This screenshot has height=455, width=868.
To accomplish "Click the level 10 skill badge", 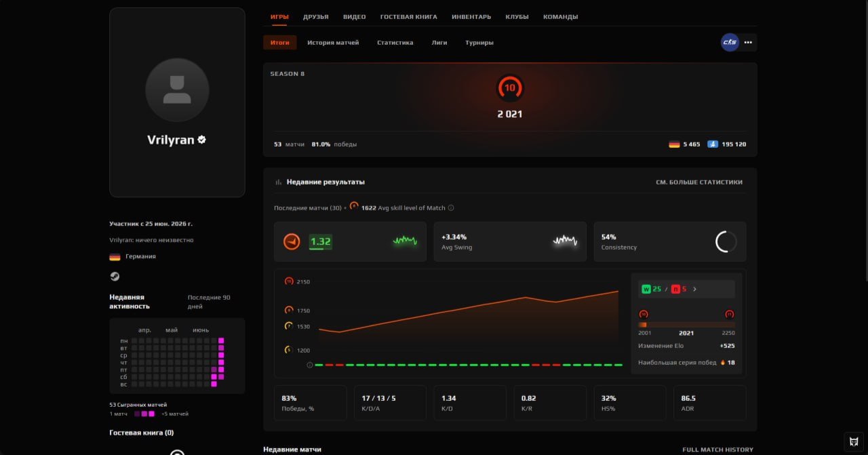I will click(510, 87).
